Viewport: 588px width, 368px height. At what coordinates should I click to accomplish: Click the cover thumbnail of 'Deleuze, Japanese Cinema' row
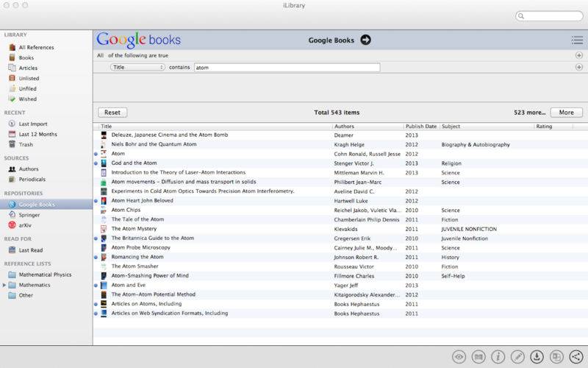104,135
